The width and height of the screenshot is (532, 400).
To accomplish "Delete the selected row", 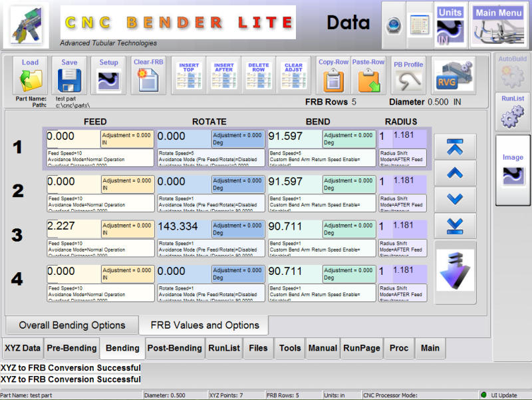I will (x=259, y=75).
